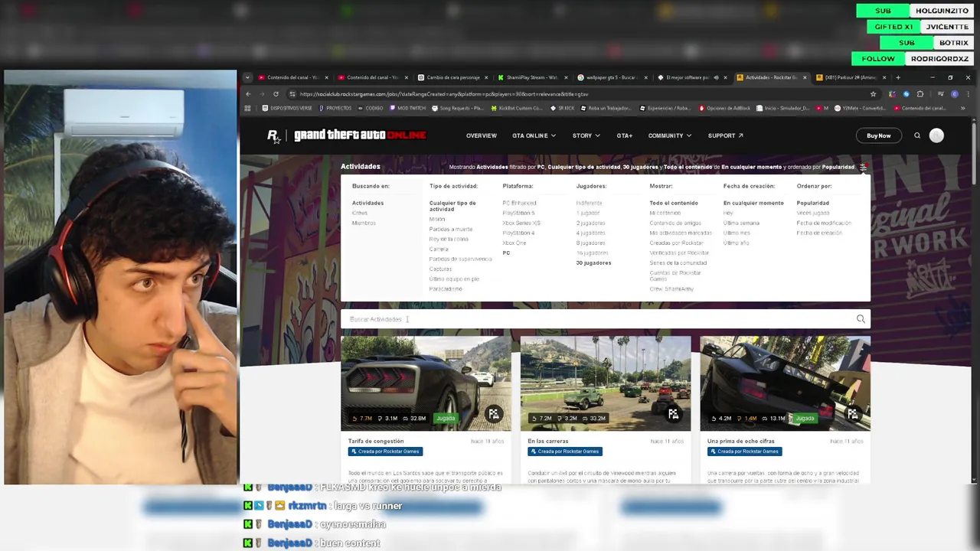Show Creadas por Rockstar content
Image resolution: width=980 pixels, height=551 pixels.
pyautogui.click(x=676, y=243)
